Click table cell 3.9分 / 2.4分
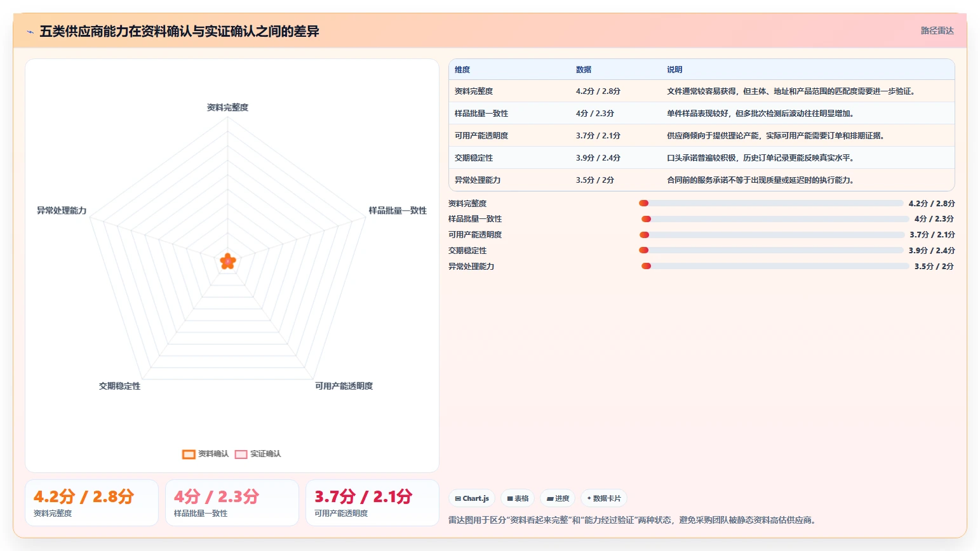The image size is (980, 551). [598, 158]
